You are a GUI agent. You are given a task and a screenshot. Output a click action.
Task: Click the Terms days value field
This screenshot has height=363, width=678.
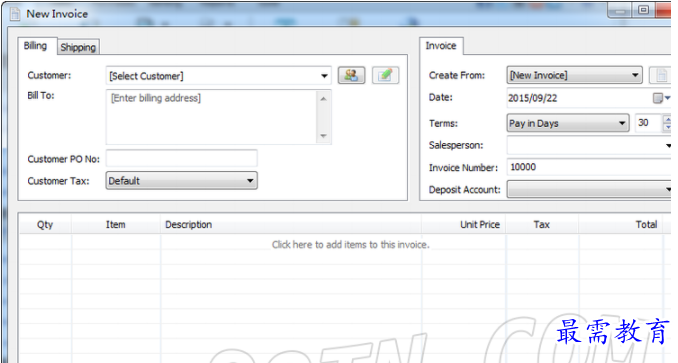point(648,123)
